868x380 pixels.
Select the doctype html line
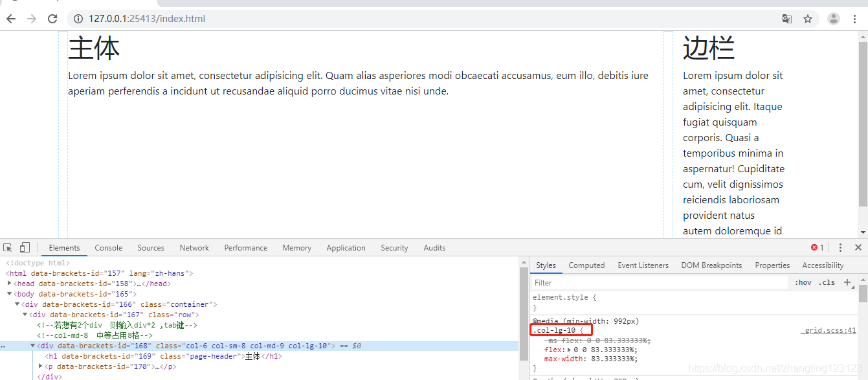click(38, 263)
